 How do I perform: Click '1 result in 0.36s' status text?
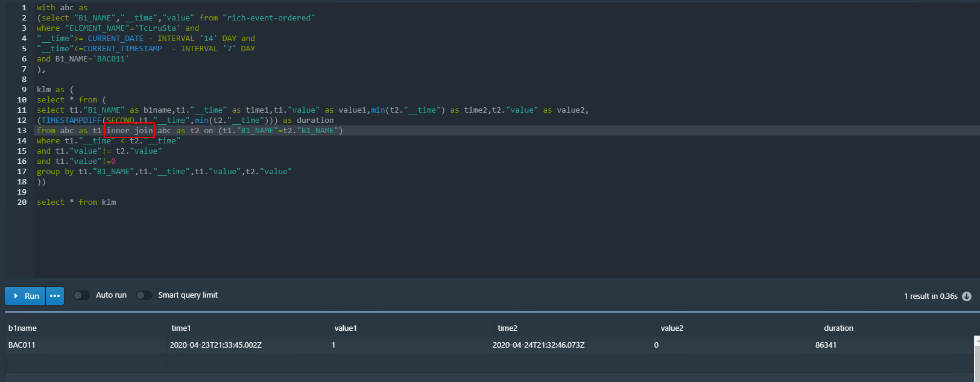[931, 296]
